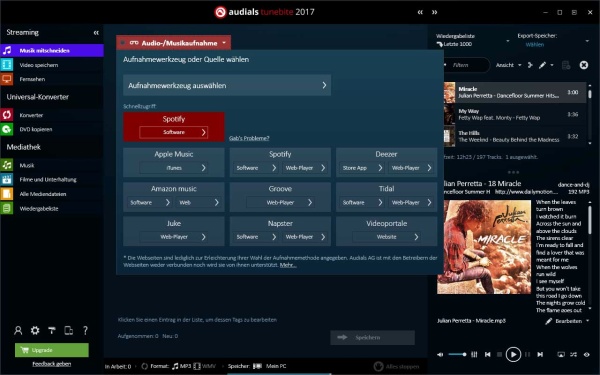Open settings gear in sidebar
Viewport: 600px width, 375px height.
tap(35, 330)
